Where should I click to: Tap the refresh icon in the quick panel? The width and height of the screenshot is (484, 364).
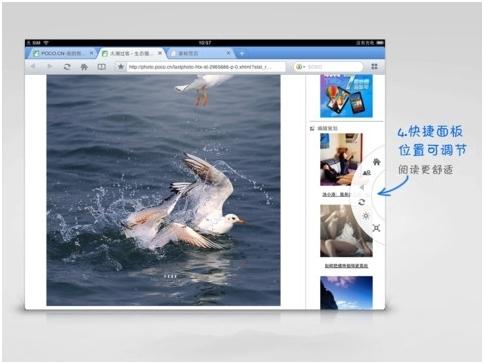tap(362, 202)
